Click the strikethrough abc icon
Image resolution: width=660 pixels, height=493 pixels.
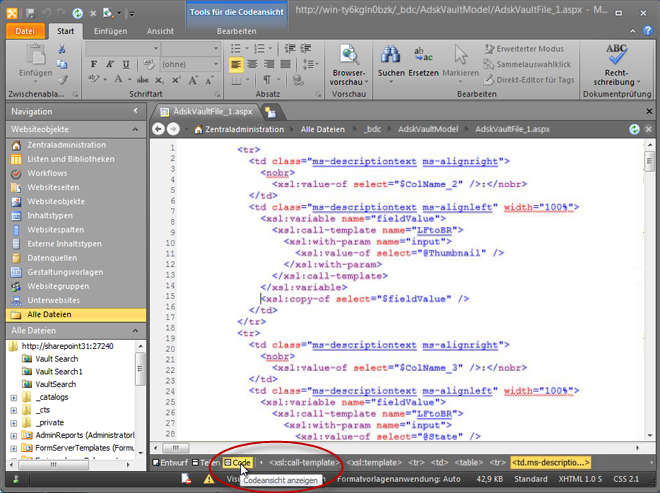pyautogui.click(x=143, y=80)
